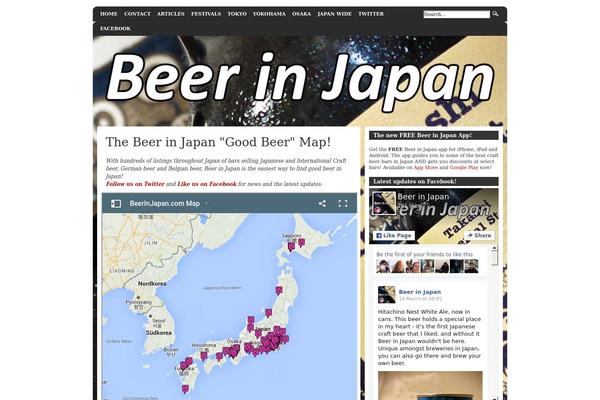Click the Beer in Japan header banner
Viewport: 600px width, 400px height.
tap(300, 81)
